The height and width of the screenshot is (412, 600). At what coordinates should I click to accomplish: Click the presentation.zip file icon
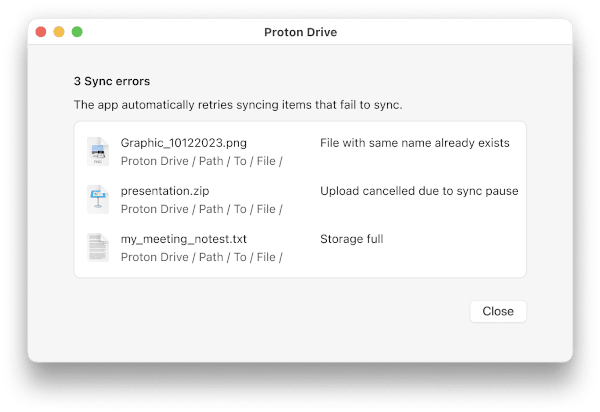[98, 199]
